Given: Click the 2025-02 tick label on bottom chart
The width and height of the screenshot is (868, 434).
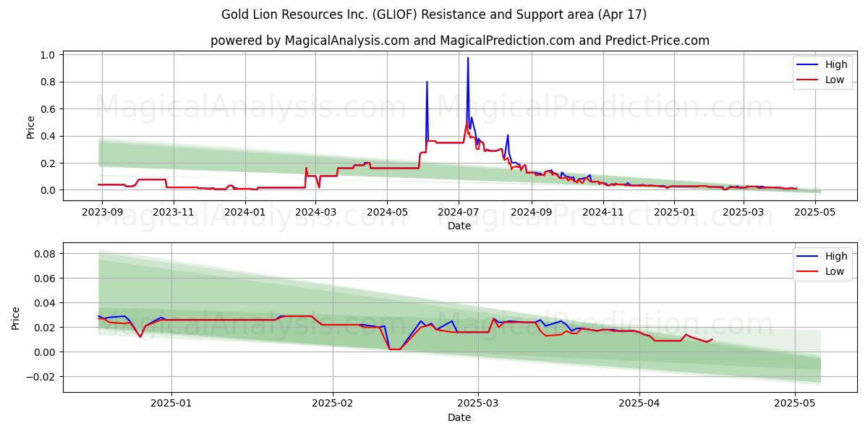Looking at the screenshot, I should 333,404.
